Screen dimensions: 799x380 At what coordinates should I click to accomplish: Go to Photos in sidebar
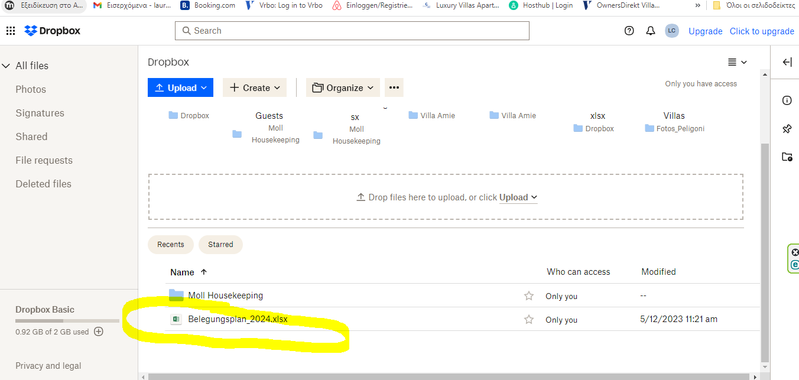[x=31, y=89]
